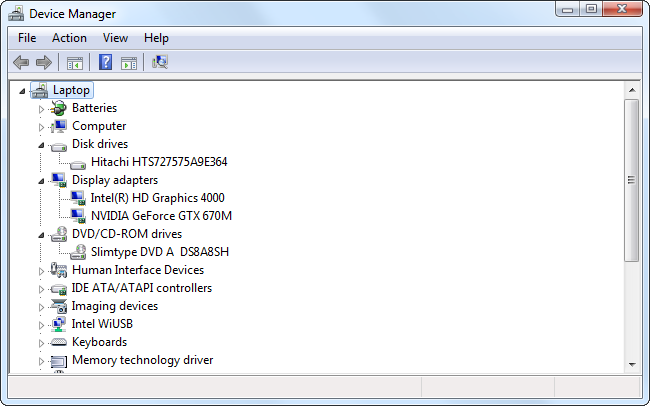The width and height of the screenshot is (650, 406).
Task: Expand the IDE ATA/ATAPI controllers category
Action: (x=41, y=289)
